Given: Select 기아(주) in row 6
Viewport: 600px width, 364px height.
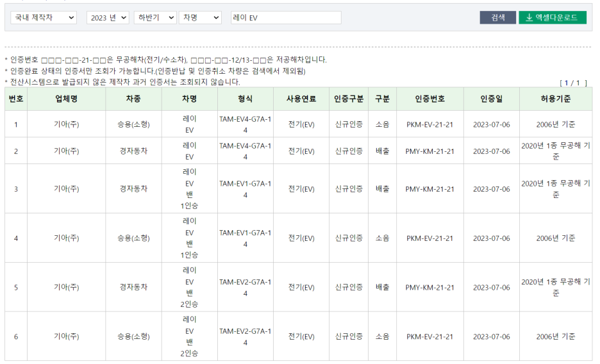Looking at the screenshot, I should click(67, 336).
